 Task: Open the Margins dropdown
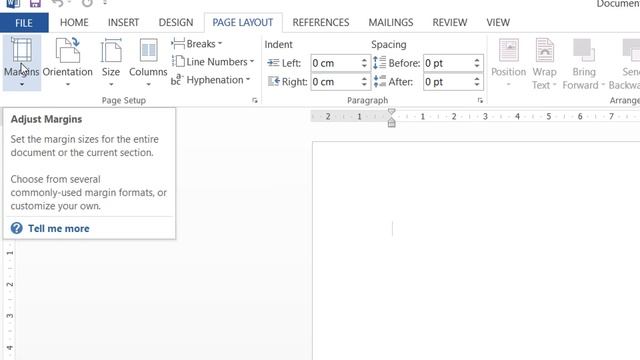pyautogui.click(x=22, y=62)
